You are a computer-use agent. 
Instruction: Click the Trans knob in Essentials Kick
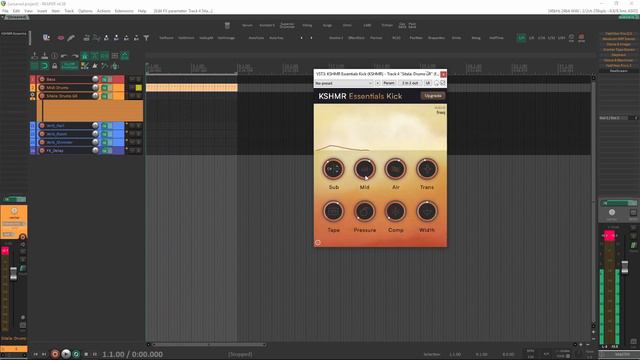tap(427, 169)
